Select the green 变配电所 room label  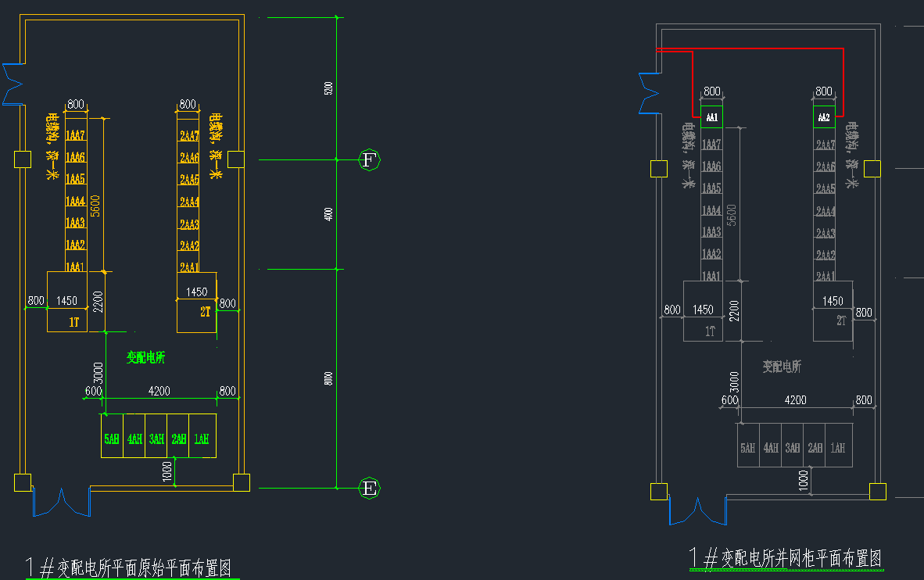[145, 357]
